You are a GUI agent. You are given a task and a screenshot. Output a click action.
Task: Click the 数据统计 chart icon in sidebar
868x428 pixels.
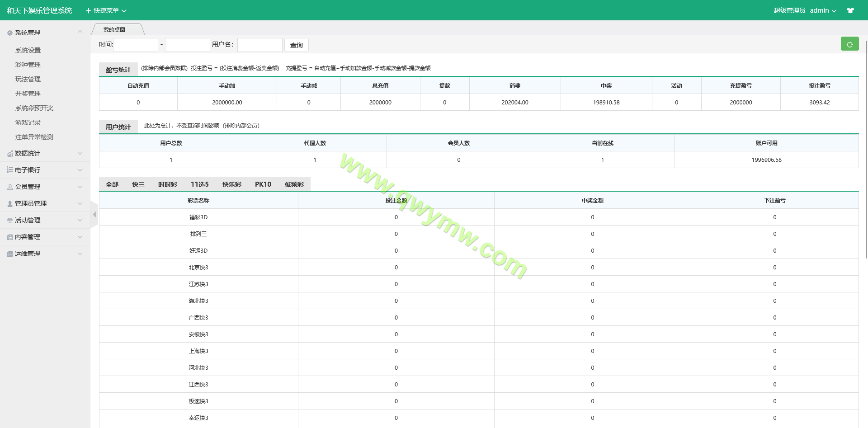(9, 154)
